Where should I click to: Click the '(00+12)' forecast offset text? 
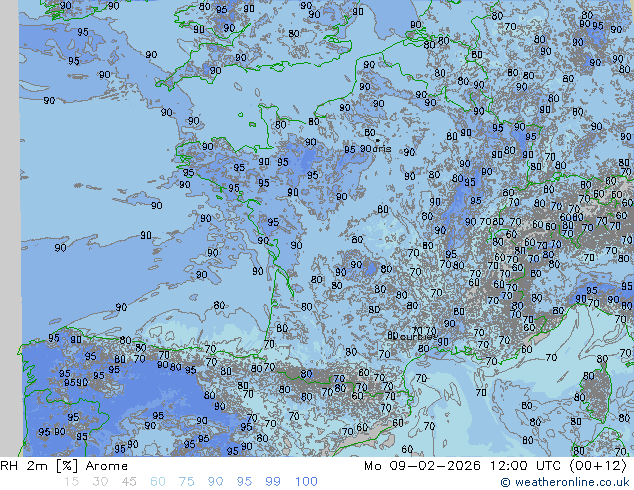pos(598,466)
